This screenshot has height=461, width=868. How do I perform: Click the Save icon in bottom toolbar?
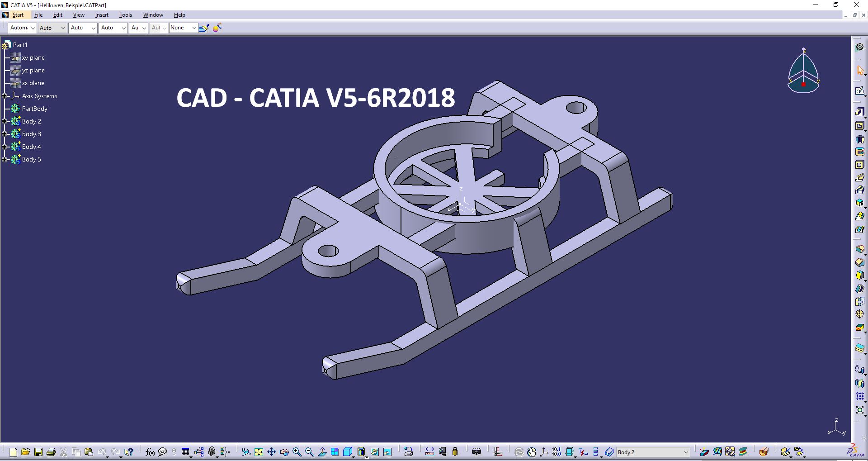(x=38, y=452)
